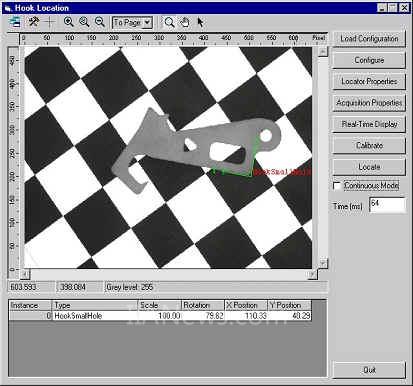The height and width of the screenshot is (386, 413).
Task: Click the red HookSmallHole label in image
Action: [x=282, y=172]
